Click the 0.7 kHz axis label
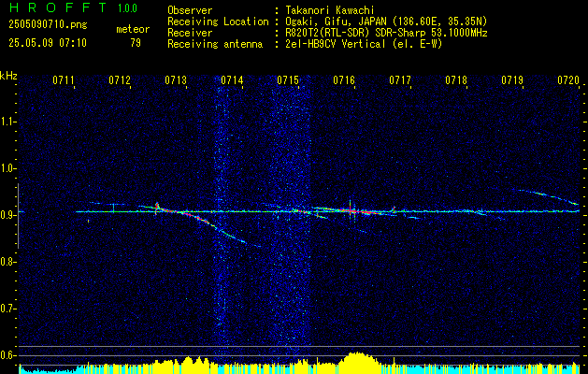Image resolution: width=588 pixels, height=374 pixels. coord(7,309)
